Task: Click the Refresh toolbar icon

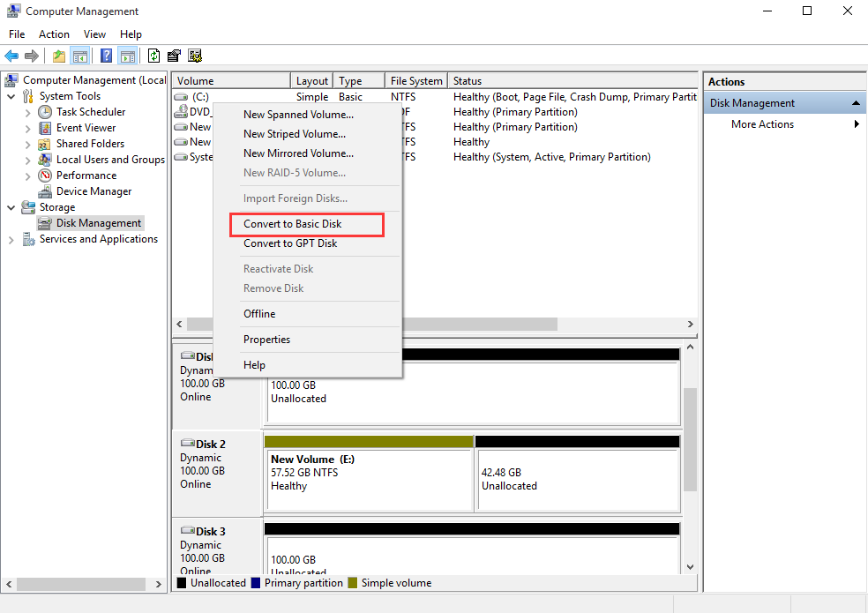Action: (153, 56)
